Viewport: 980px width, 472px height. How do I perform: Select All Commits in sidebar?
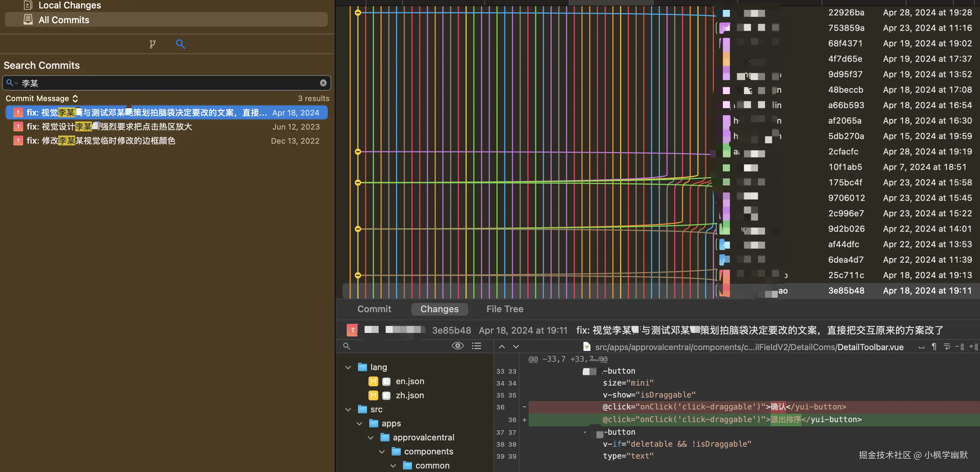pos(64,20)
